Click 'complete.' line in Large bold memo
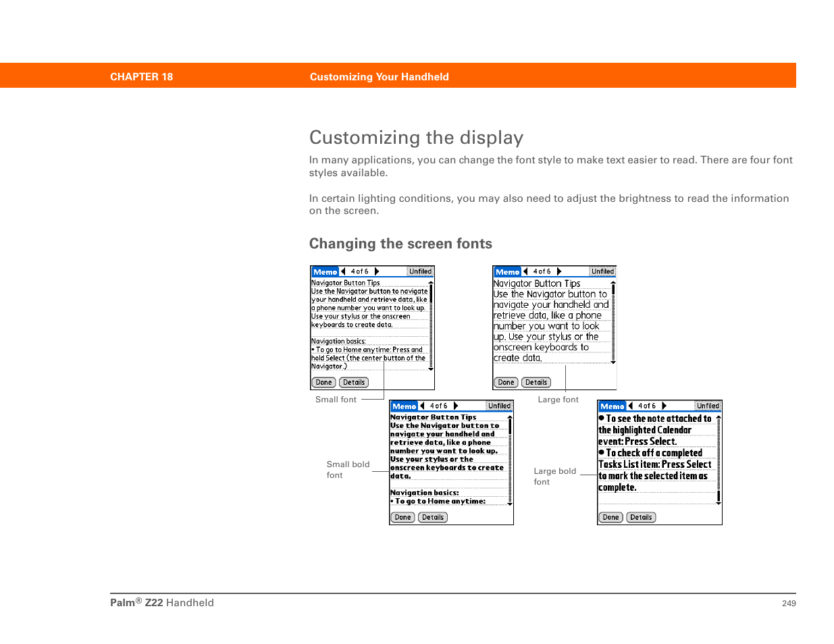 pos(617,487)
